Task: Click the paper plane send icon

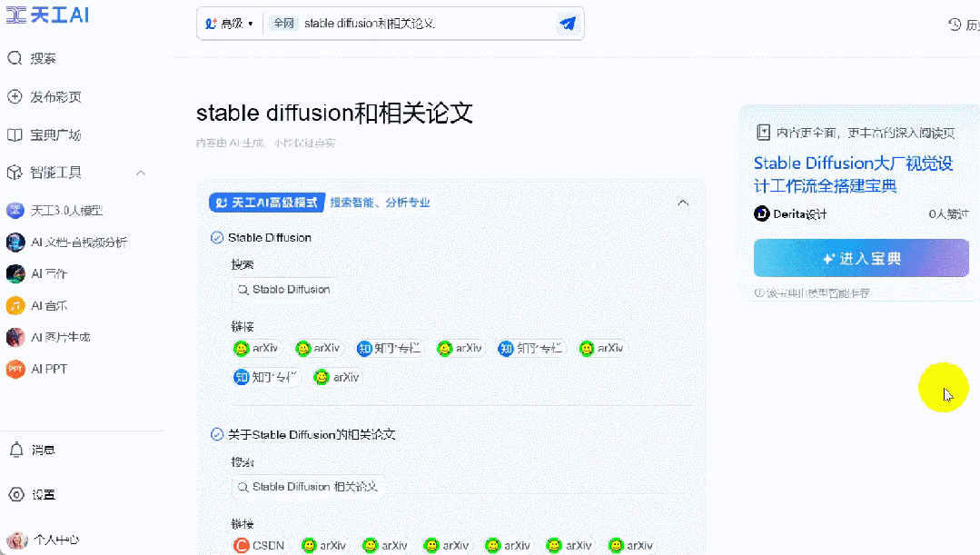Action: pos(569,24)
